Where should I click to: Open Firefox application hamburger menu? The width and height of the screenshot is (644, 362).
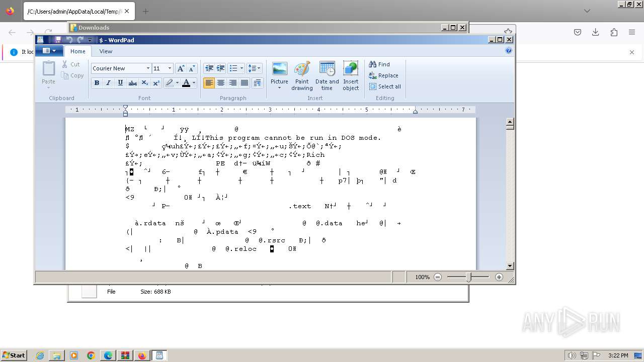pos(632,32)
